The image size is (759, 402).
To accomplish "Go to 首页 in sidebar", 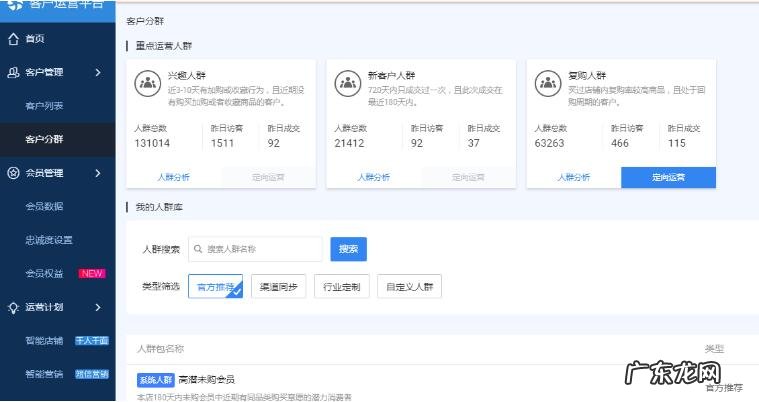I will (35, 39).
